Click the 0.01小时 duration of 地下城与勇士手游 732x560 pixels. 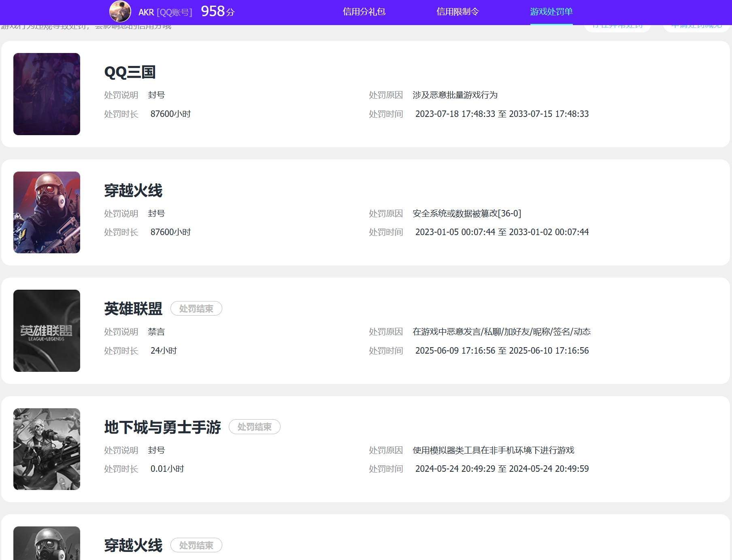[167, 469]
